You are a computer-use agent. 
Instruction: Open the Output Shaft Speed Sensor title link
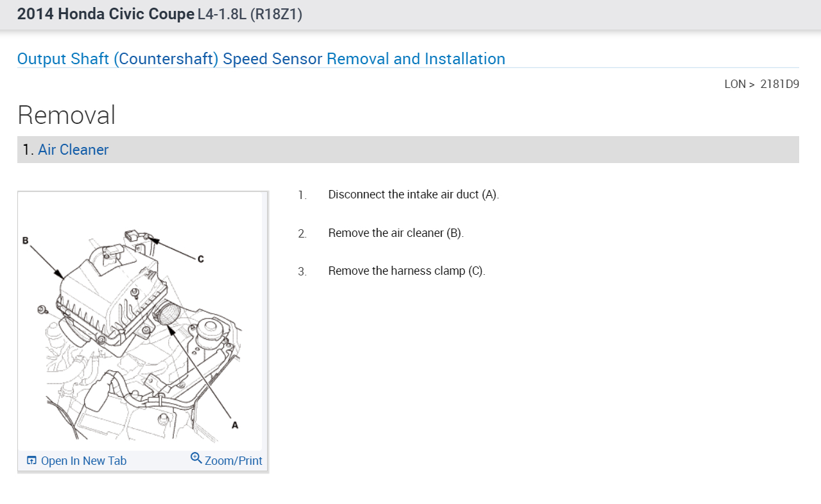pos(261,59)
